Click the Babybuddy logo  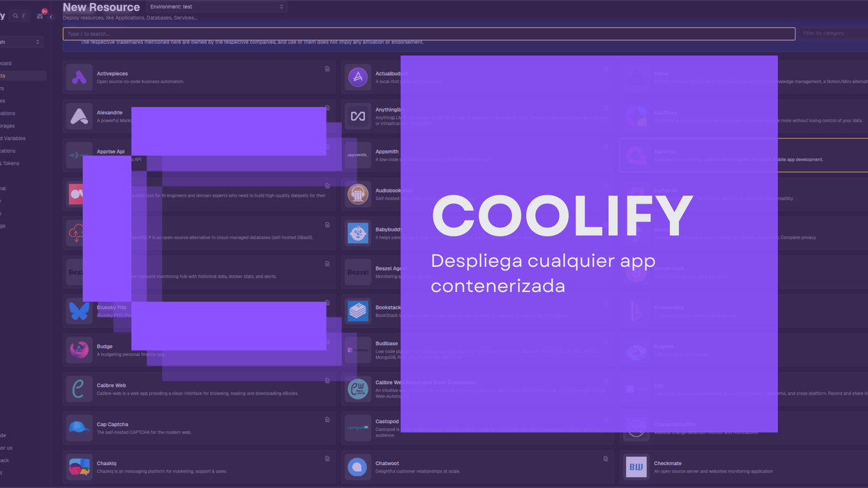[358, 234]
